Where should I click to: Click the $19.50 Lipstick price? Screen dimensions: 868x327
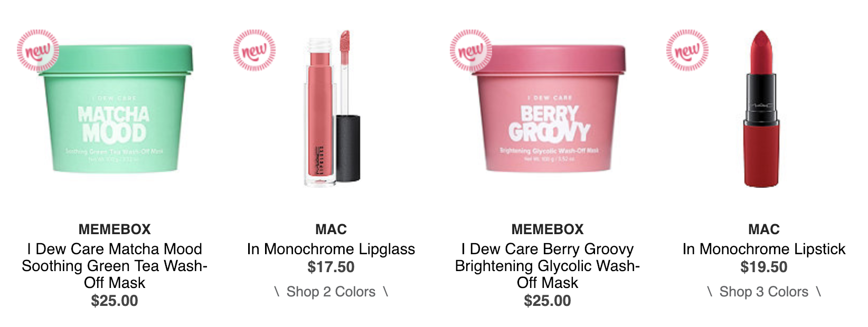coord(764,267)
